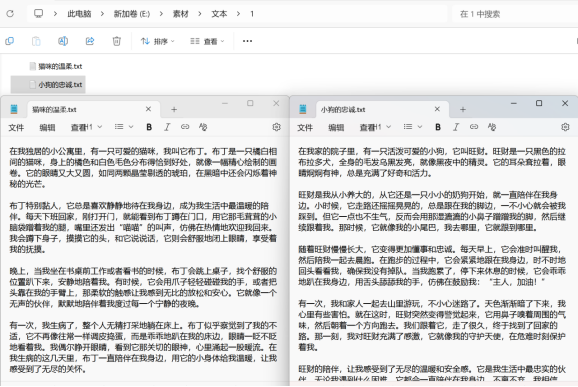Click the refresh icon in Explorer
This screenshot has width=578, height=387.
10,14
